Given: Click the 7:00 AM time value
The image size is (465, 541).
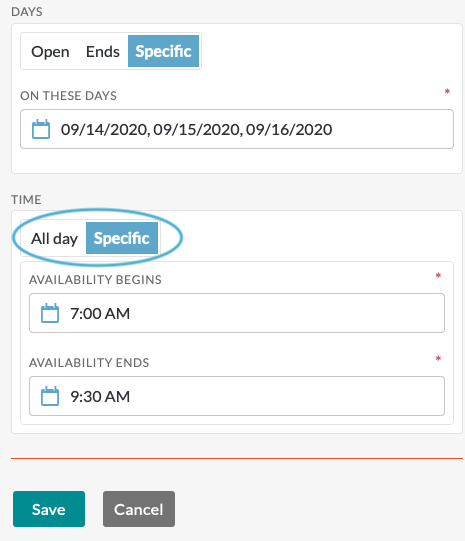Looking at the screenshot, I should pos(100,314).
